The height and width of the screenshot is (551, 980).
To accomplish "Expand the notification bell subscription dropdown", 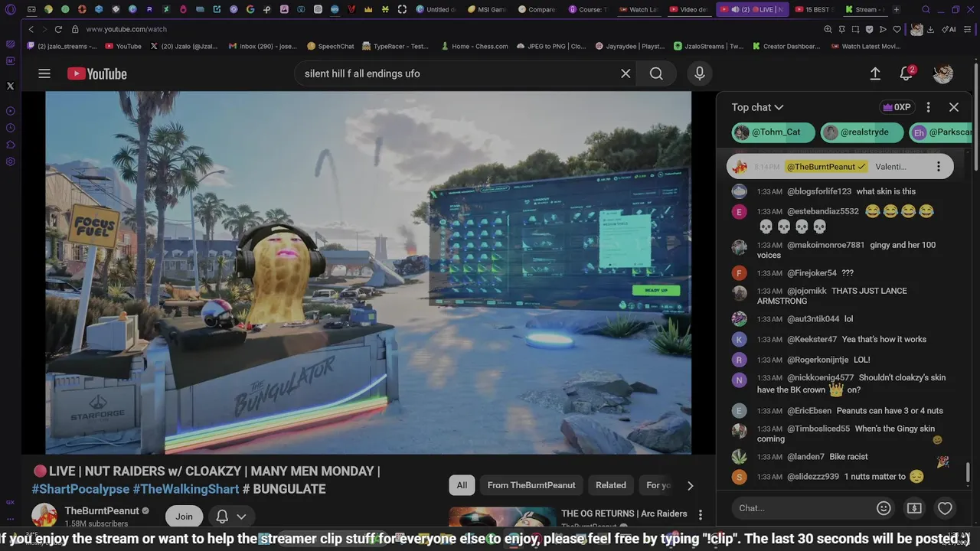I will [233, 517].
